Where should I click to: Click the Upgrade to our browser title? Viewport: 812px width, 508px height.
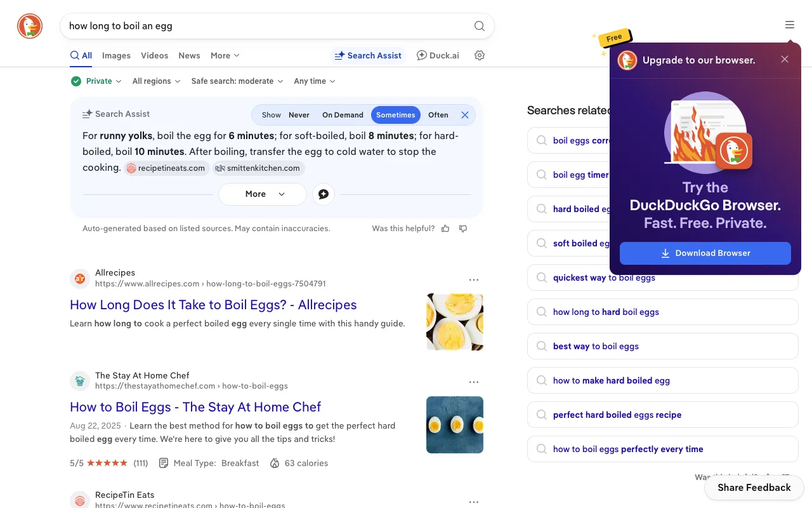tap(698, 60)
